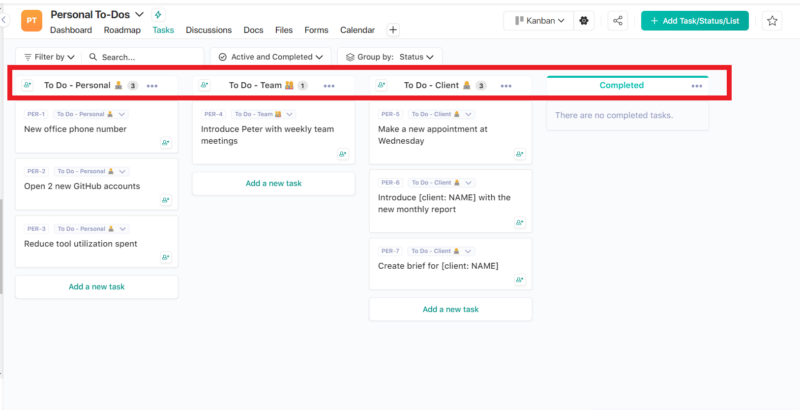
Task: Open the Kanban view selector
Action: [539, 21]
